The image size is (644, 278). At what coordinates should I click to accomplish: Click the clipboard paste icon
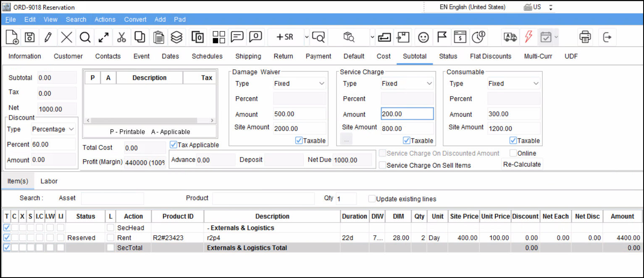[x=158, y=37]
